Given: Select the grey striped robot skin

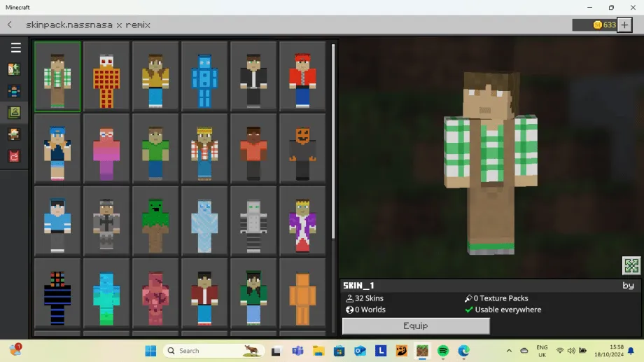Looking at the screenshot, I should tap(253, 221).
